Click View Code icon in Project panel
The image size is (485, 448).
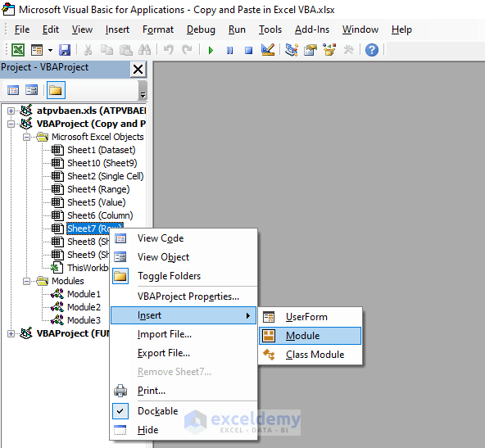13,90
